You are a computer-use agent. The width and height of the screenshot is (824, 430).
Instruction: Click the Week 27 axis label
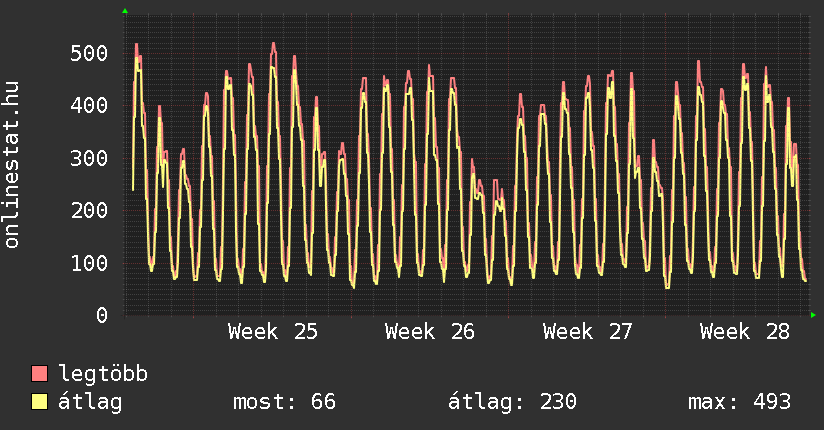587,332
